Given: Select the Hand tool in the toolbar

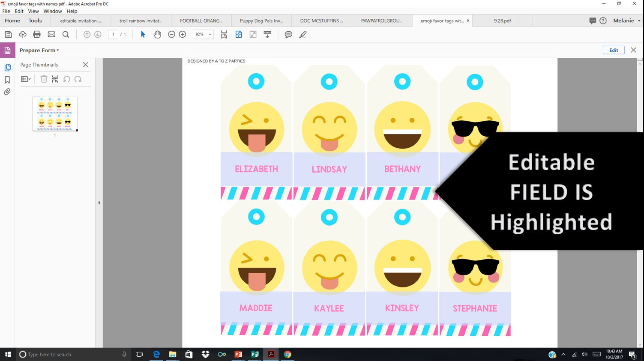Looking at the screenshot, I should click(157, 34).
